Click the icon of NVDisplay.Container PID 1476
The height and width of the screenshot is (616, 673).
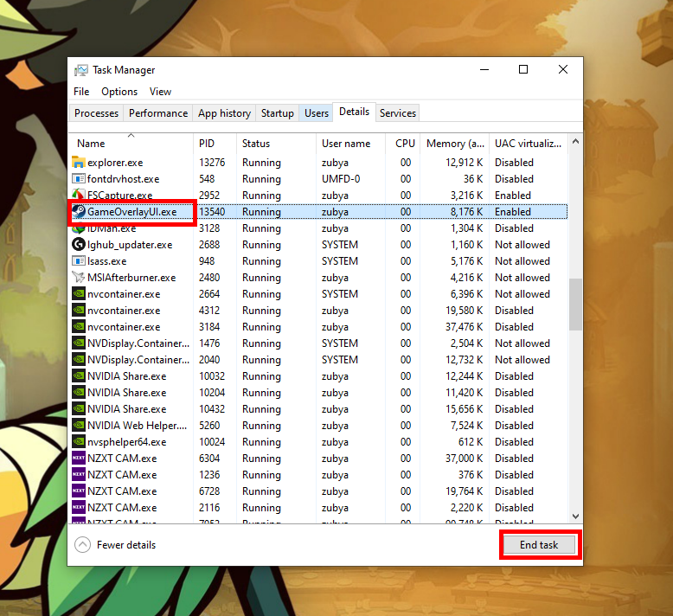pos(79,343)
